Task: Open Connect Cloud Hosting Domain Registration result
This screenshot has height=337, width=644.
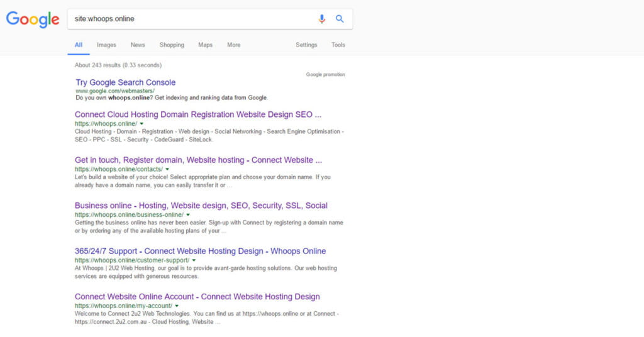Action: pyautogui.click(x=198, y=114)
